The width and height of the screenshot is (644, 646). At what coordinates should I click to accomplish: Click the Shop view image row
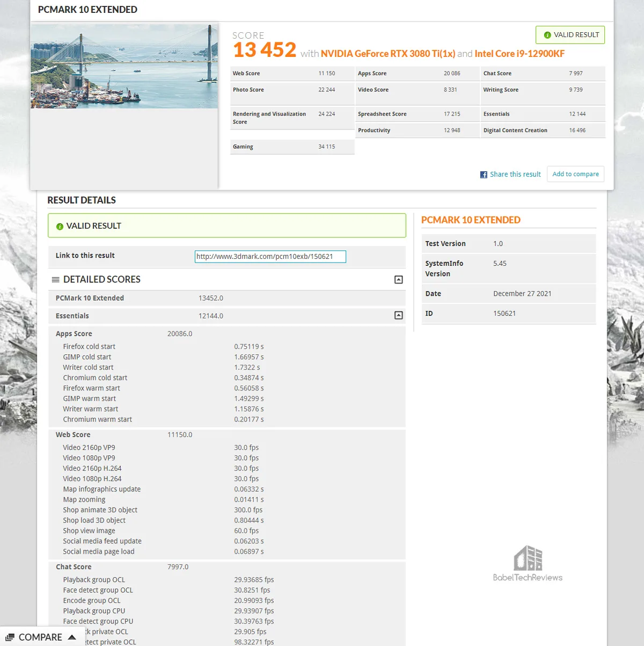coord(227,531)
